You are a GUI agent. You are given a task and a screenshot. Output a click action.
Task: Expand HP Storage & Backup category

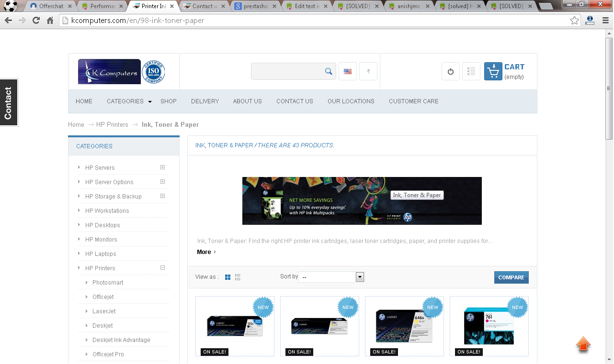coord(162,196)
